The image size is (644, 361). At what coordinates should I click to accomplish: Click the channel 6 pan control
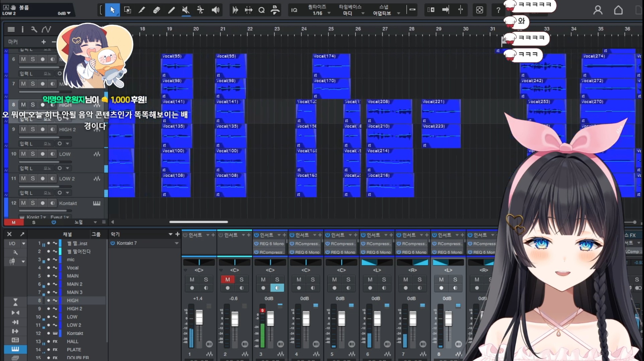[x=377, y=262]
